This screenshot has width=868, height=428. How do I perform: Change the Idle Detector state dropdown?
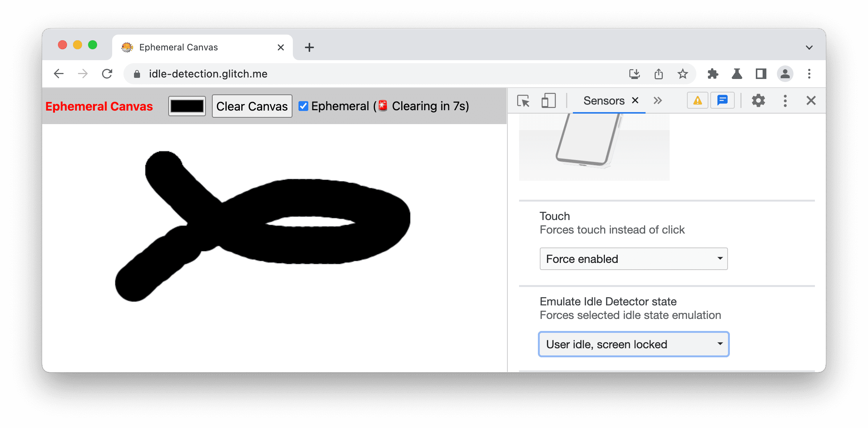(x=633, y=344)
